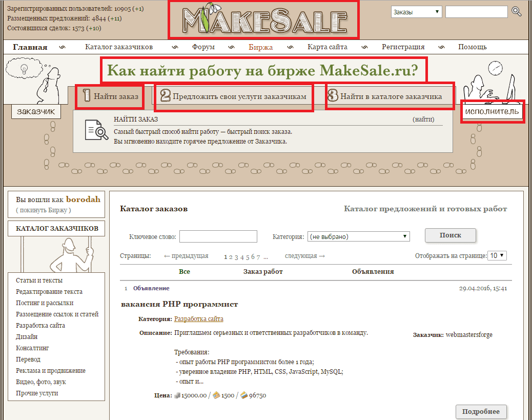This screenshot has height=420, width=532.
Task: Switch to the исполнитель role tab
Action: [492, 111]
